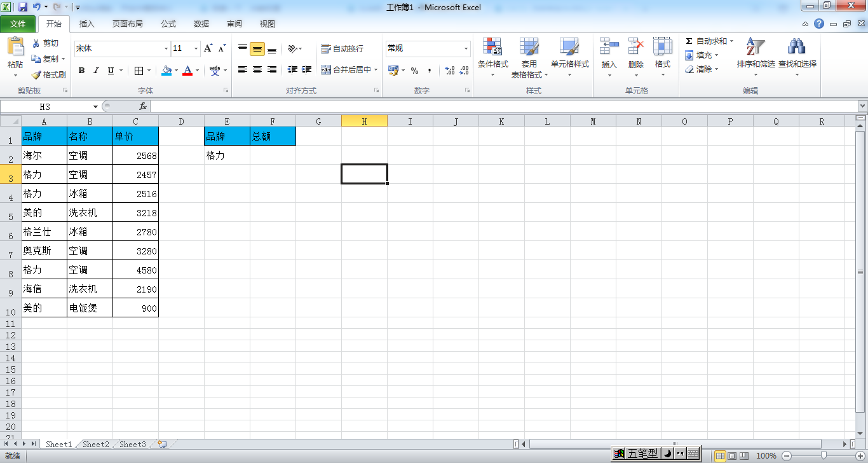This screenshot has width=868, height=463.
Task: Open the fill color dropdown arrow
Action: 175,71
